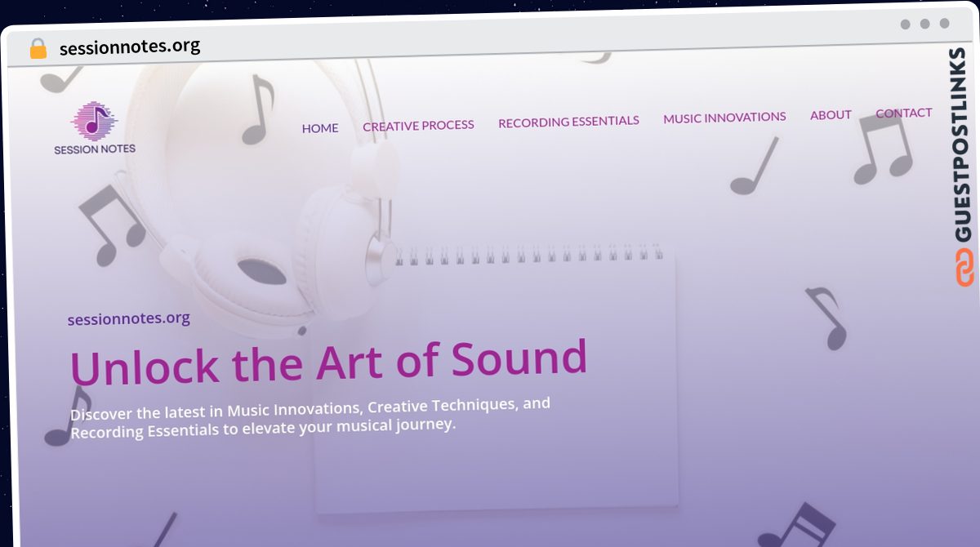Click the "Discover the latest in Music Innovations" tagline

click(310, 417)
